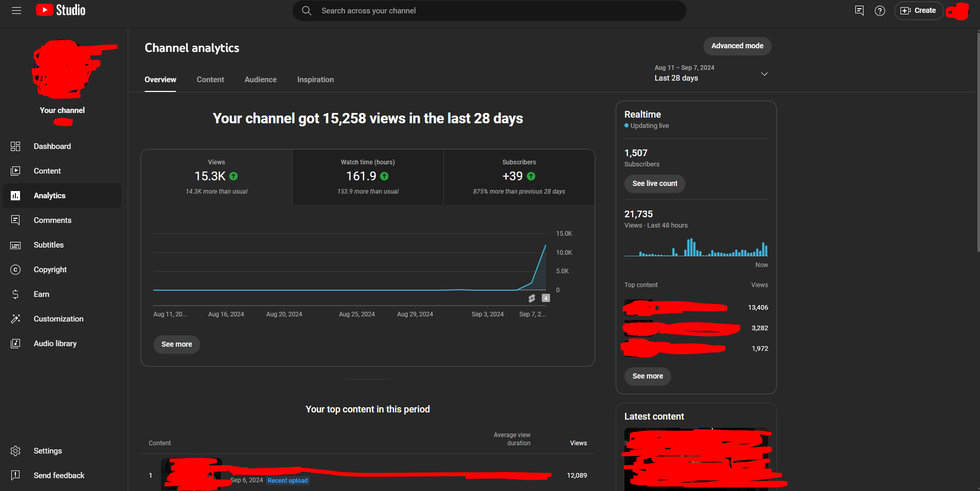Switch to the Content analytics tab
Viewport: 980px width, 491px height.
[210, 80]
